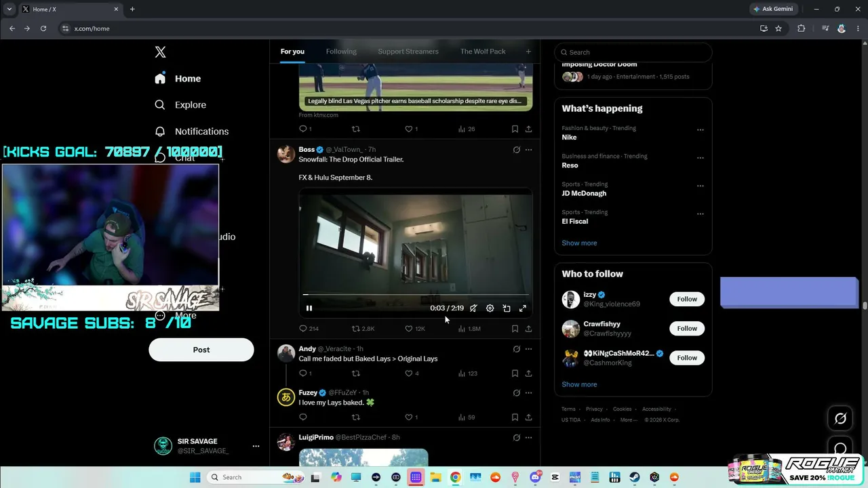
Task: Open more options on Andy's post
Action: pos(528,349)
